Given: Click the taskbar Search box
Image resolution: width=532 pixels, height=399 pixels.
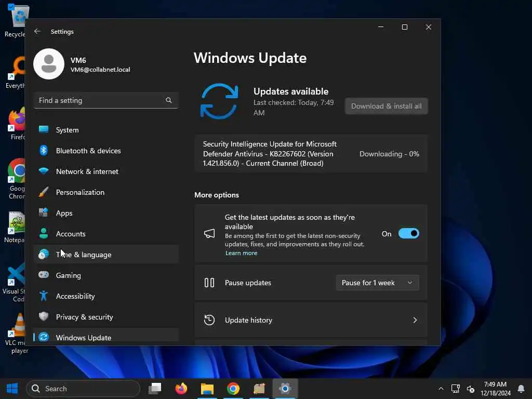Looking at the screenshot, I should (83, 389).
